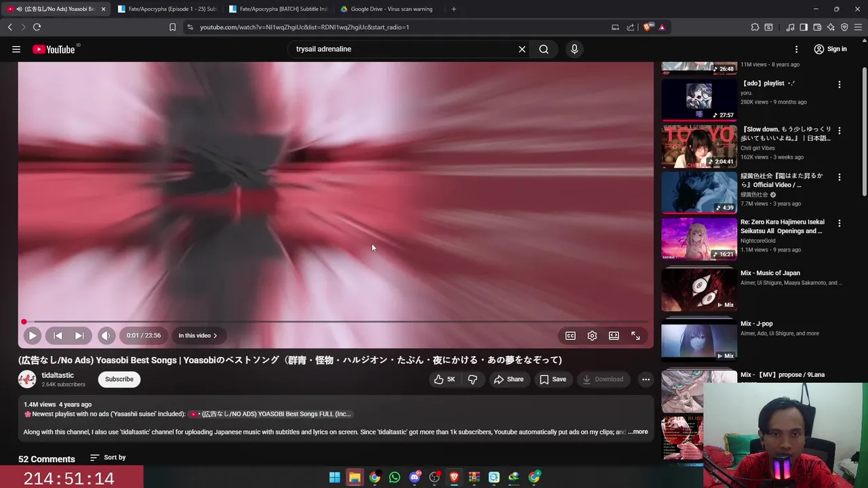This screenshot has height=488, width=868.
Task: Open the browser main hamburger menu
Action: pyautogui.click(x=859, y=27)
